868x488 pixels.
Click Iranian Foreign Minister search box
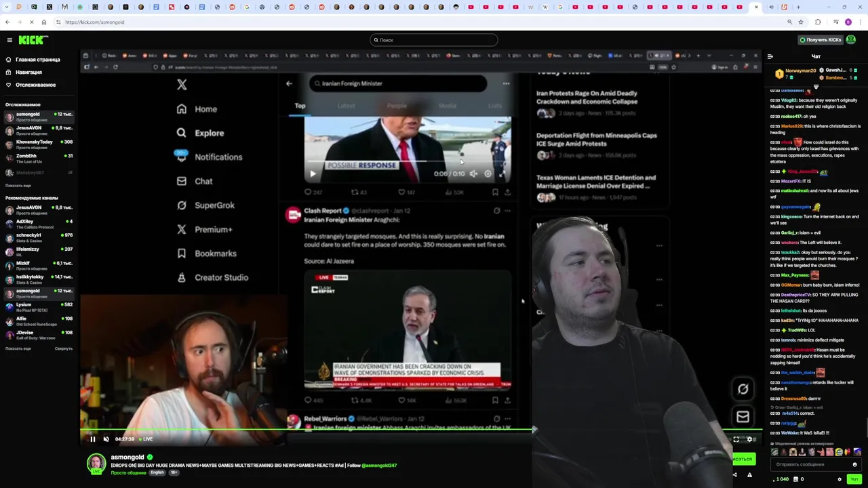(x=398, y=83)
